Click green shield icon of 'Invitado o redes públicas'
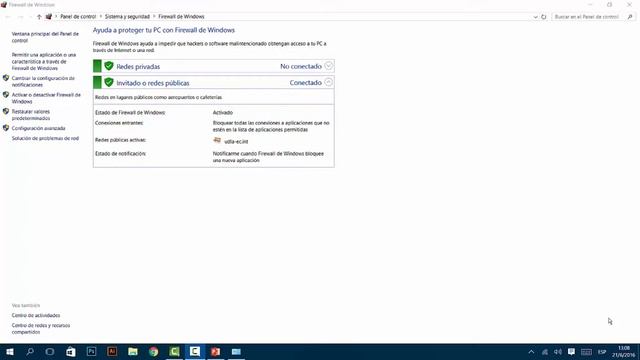Viewport: 640px width, 360px height. (109, 82)
